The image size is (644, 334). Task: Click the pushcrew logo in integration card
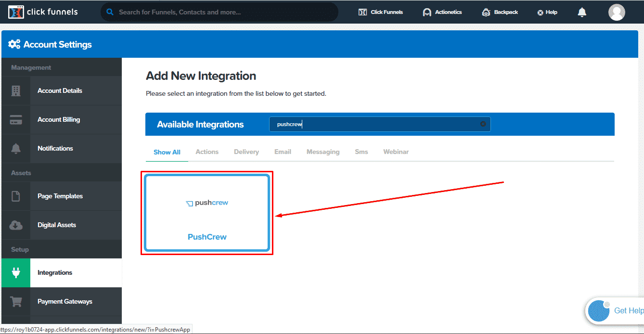[207, 203]
